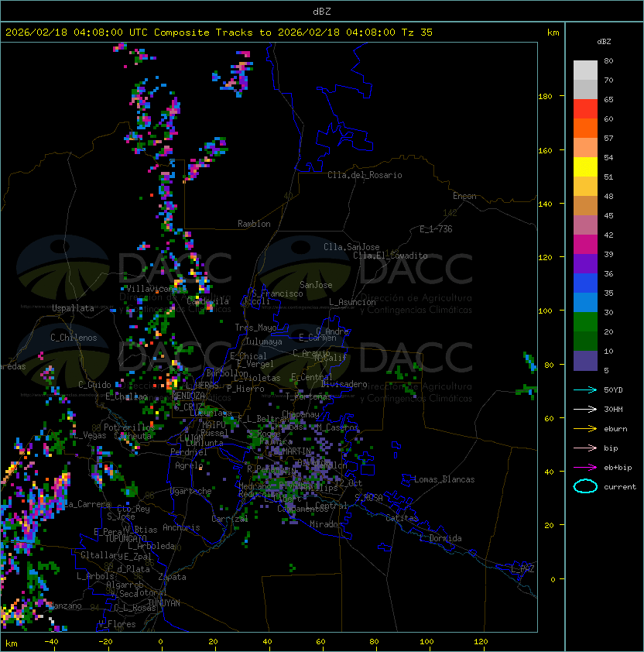
Task: Click the L_Dormida map label
Action: click(x=440, y=538)
